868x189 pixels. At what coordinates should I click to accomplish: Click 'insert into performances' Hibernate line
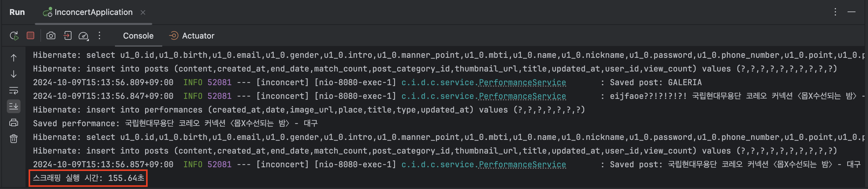309,110
